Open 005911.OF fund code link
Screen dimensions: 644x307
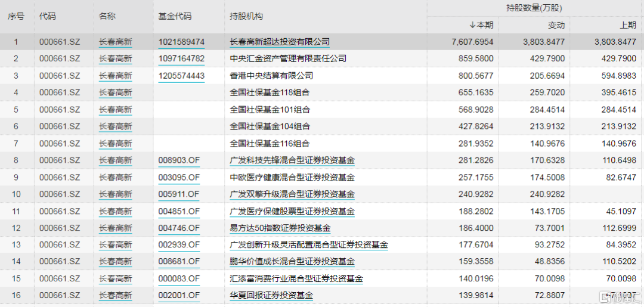tap(179, 194)
